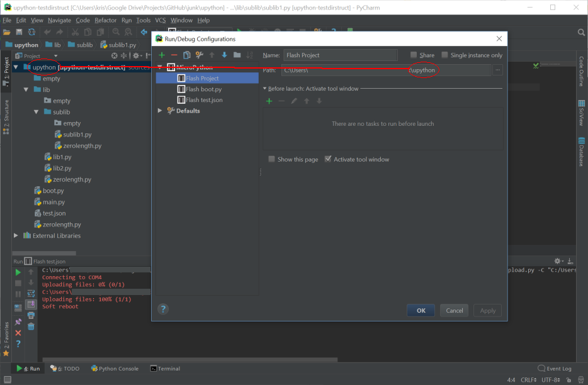Open the Structure side tab
The height and width of the screenshot is (385, 588).
click(6, 116)
